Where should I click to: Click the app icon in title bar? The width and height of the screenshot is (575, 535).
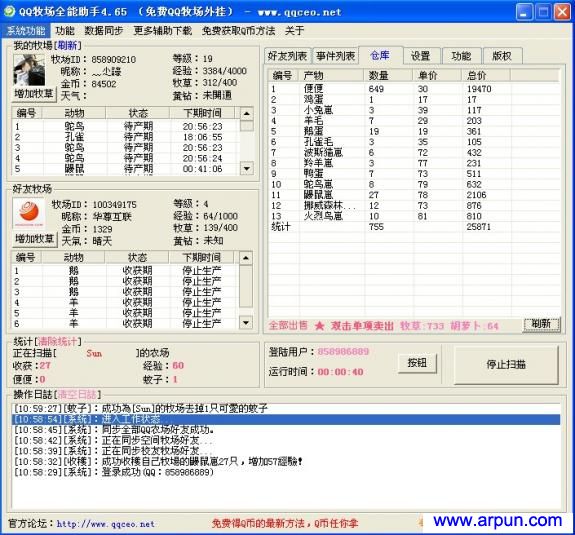click(x=9, y=11)
